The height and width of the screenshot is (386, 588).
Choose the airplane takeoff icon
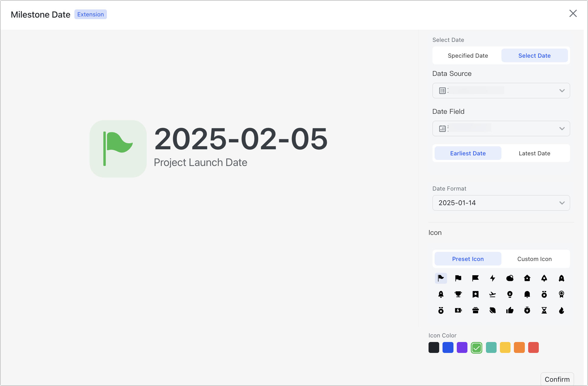pyautogui.click(x=493, y=294)
